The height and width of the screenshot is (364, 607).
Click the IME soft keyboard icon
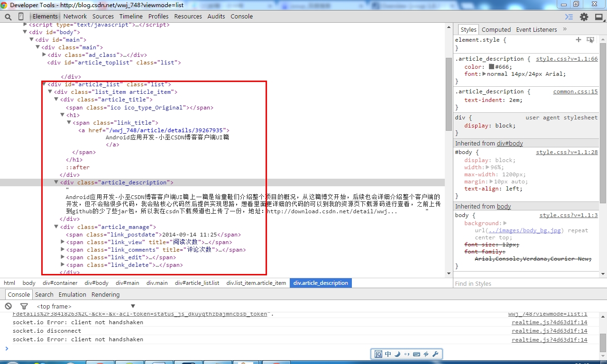pos(416,354)
